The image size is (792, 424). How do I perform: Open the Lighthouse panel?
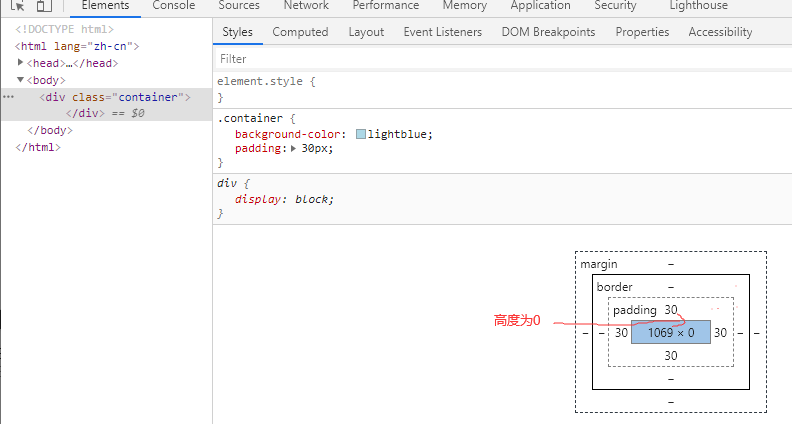726,6
